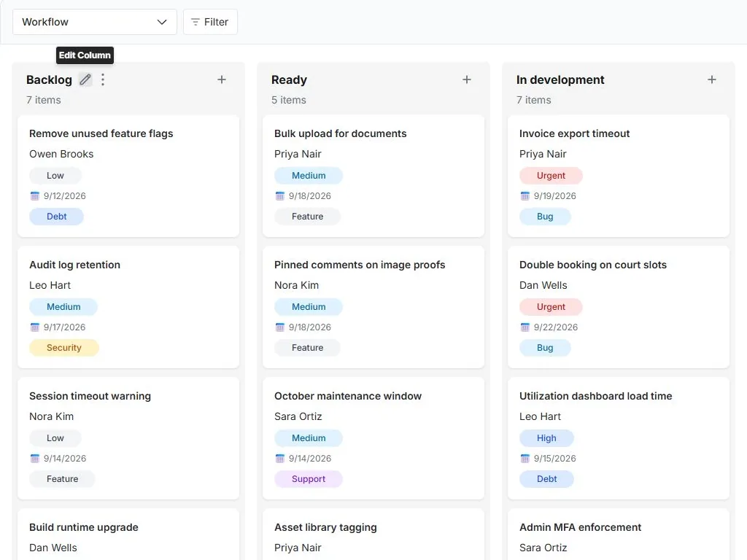747x560 pixels.
Task: Click calendar icon on Utilization dashboard load time card
Action: (525, 459)
